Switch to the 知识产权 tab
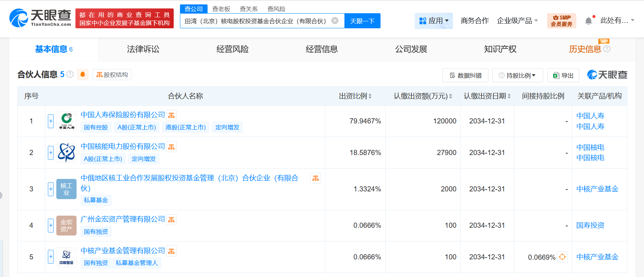The height and width of the screenshot is (277, 644). 500,49
